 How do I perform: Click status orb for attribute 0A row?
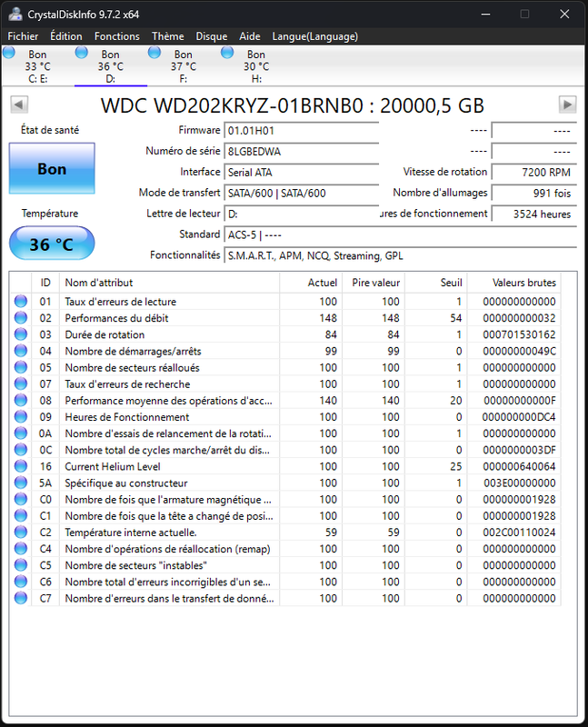click(21, 433)
